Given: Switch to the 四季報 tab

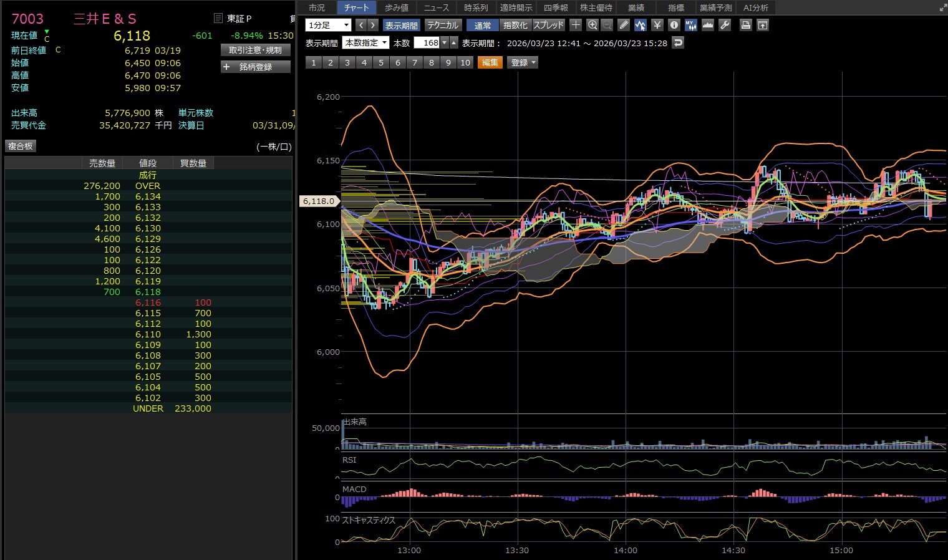Looking at the screenshot, I should 556,7.
